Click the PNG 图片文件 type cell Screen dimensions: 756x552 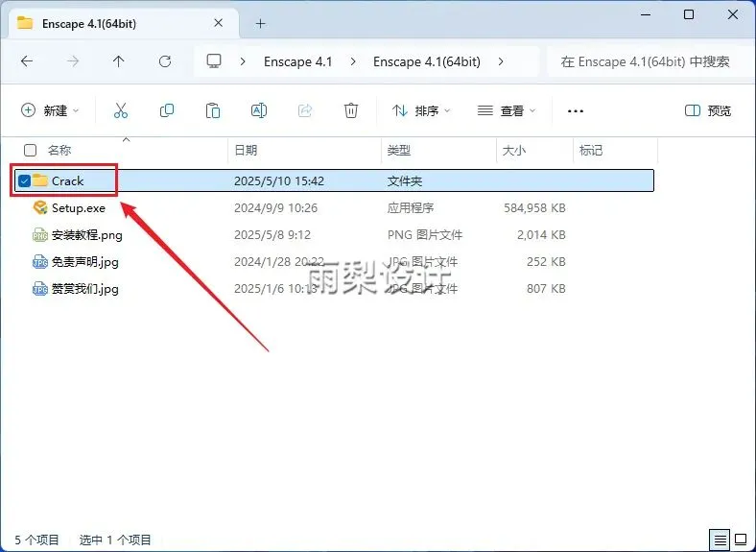[425, 235]
